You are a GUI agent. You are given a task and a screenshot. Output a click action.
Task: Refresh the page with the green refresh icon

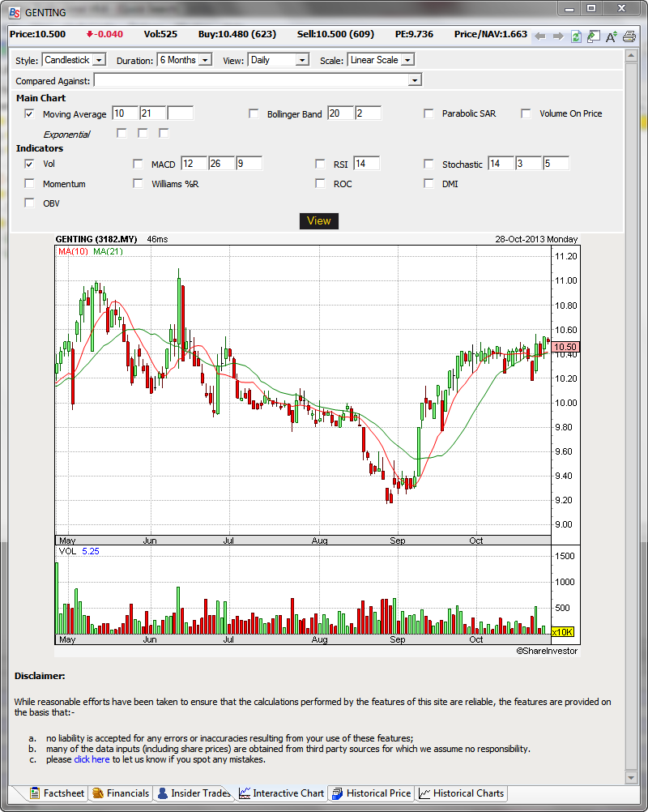(576, 36)
